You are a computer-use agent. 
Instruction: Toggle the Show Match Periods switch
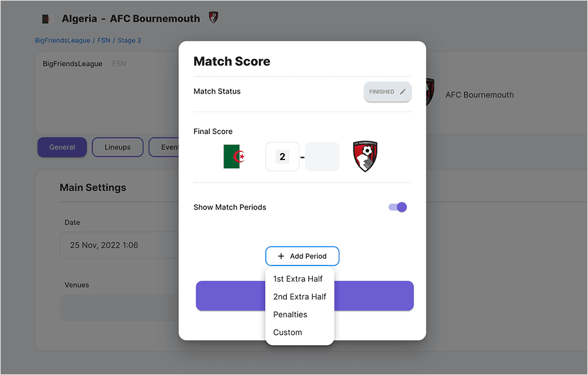[398, 207]
